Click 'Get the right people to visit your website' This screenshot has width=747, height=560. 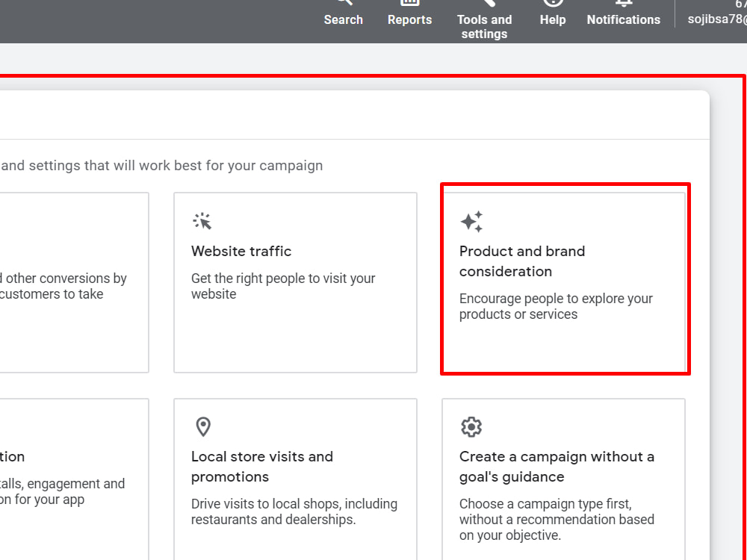tap(283, 286)
